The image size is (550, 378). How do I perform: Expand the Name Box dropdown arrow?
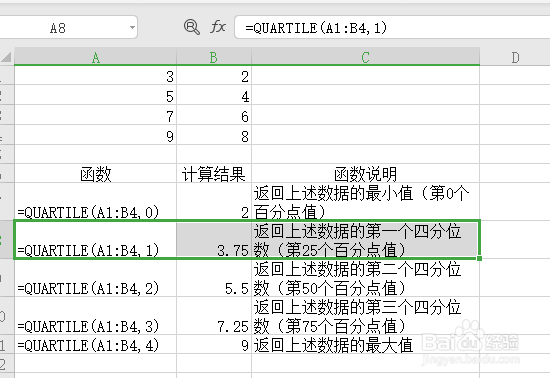pos(132,27)
